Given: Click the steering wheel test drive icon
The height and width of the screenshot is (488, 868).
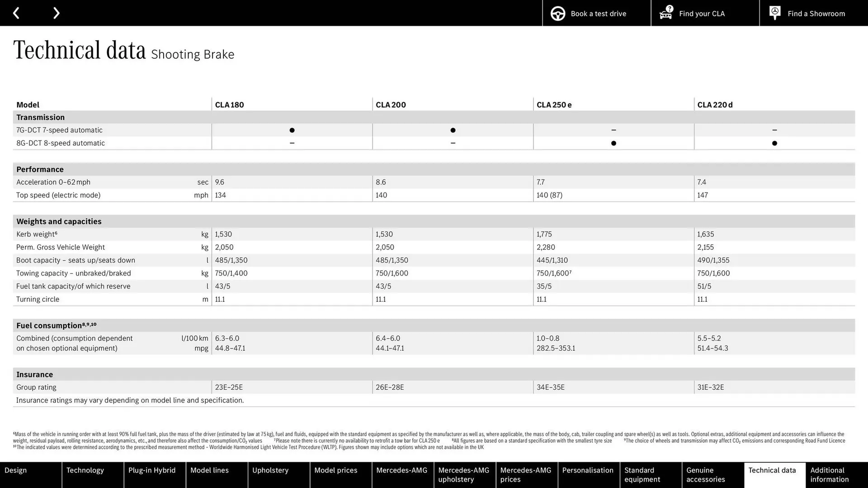Looking at the screenshot, I should pyautogui.click(x=558, y=13).
